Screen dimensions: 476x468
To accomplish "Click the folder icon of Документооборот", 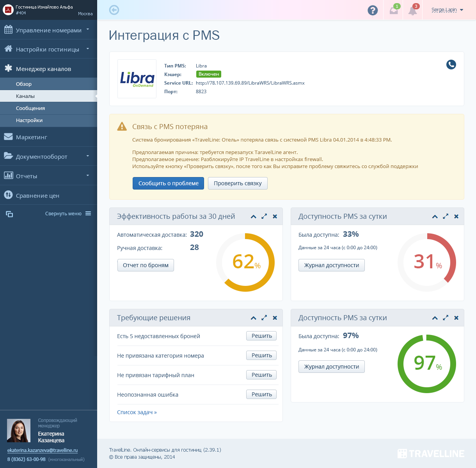I will click(8, 156).
